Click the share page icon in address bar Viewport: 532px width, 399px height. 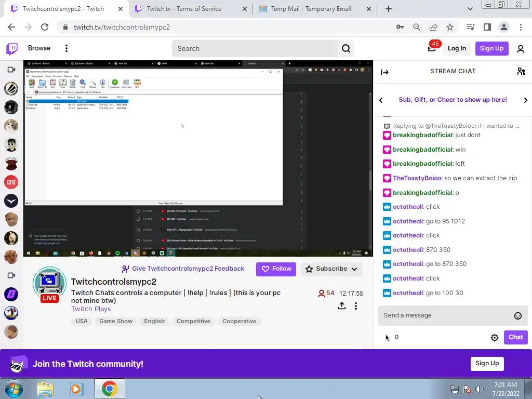[x=433, y=27]
